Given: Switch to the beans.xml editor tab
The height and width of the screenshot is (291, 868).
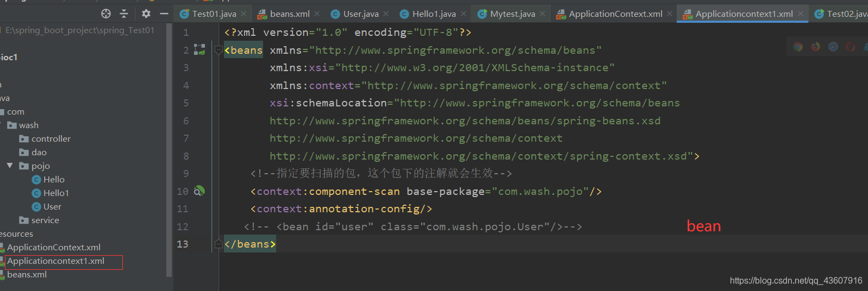Looking at the screenshot, I should click(290, 14).
